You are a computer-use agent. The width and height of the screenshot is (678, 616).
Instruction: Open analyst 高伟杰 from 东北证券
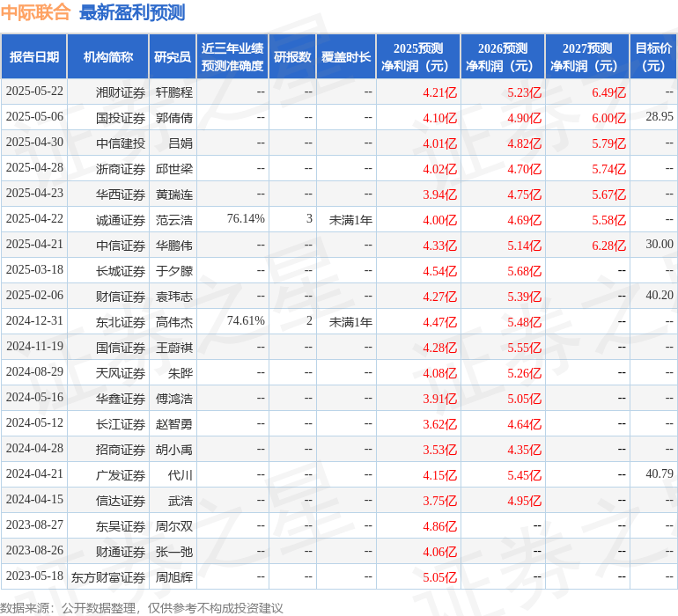point(173,322)
